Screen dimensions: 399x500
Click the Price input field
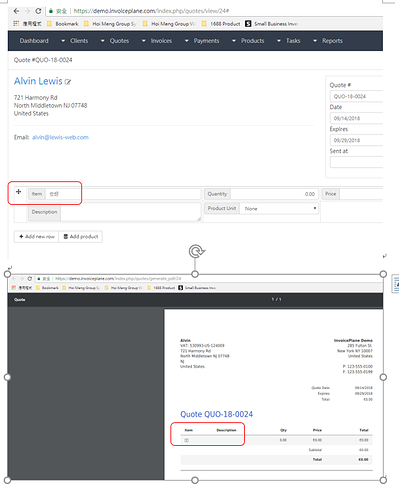[x=361, y=194]
